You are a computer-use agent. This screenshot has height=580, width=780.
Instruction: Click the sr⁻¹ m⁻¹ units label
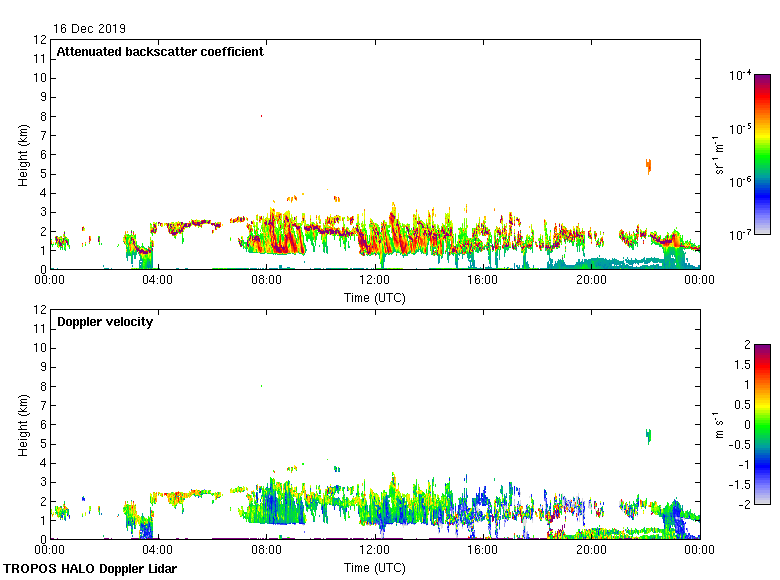(x=720, y=154)
